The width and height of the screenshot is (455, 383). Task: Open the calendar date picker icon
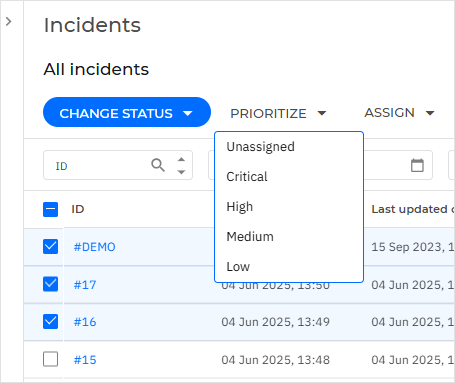point(417,165)
